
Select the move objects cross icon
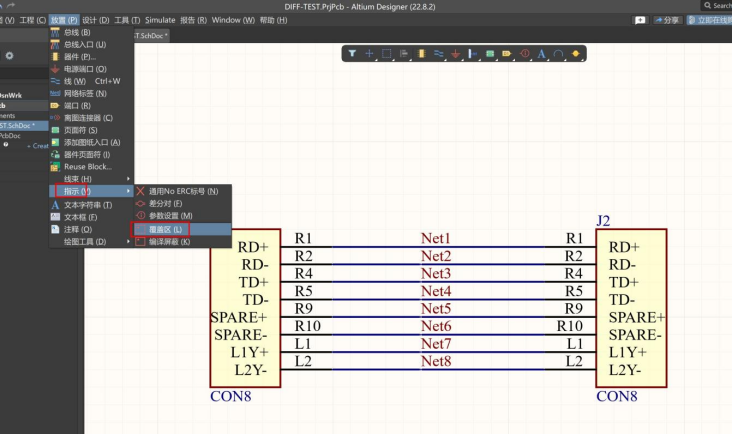[x=369, y=54]
